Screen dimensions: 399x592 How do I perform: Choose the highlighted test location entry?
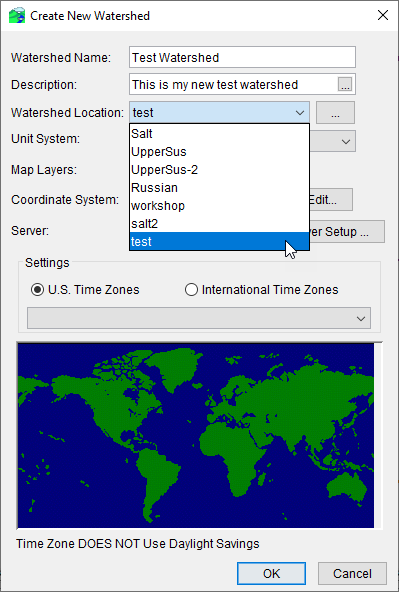219,241
